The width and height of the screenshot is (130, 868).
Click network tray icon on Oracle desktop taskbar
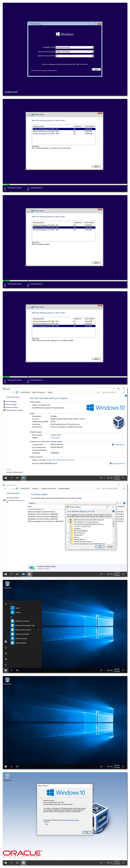click(108, 863)
